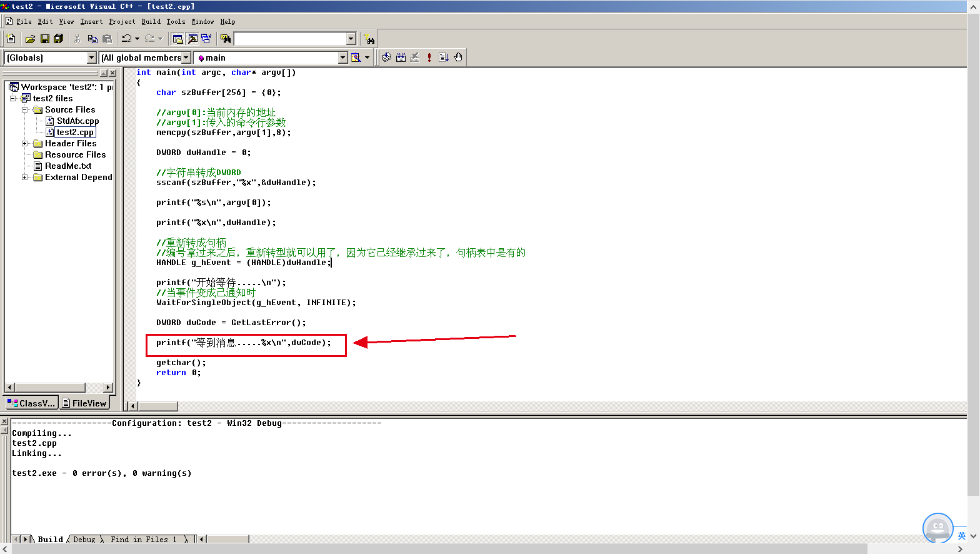Create a new text file from toolbar
This screenshot has height=554, width=980.
[x=11, y=39]
